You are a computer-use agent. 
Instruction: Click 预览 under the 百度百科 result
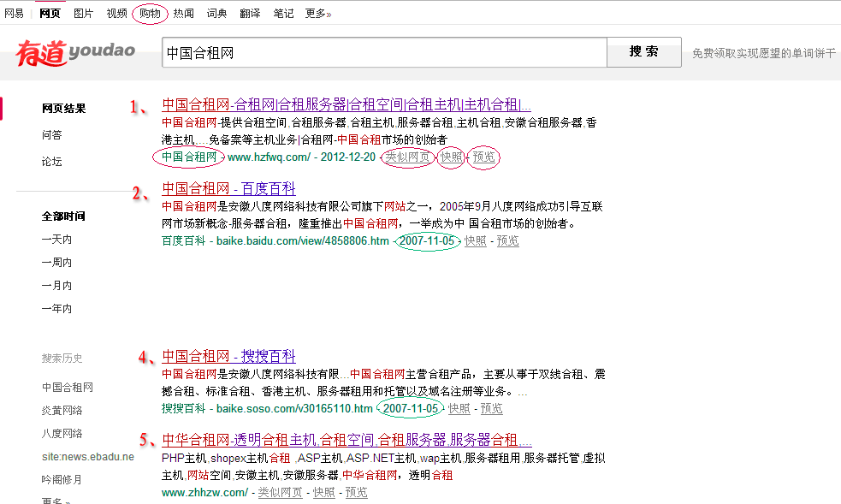coord(507,241)
